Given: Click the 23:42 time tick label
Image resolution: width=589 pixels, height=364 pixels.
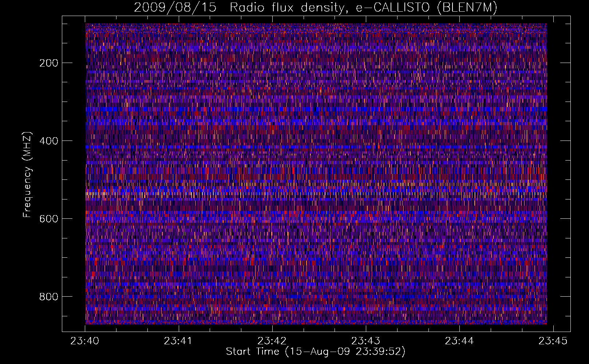Looking at the screenshot, I should tap(272, 341).
